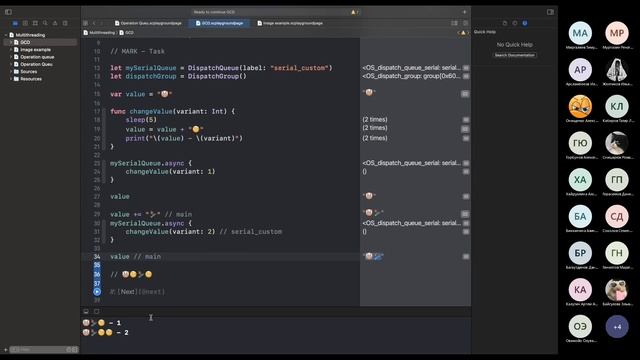Click the ОЭ participant avatar
This screenshot has height=360, width=640.
[580, 327]
